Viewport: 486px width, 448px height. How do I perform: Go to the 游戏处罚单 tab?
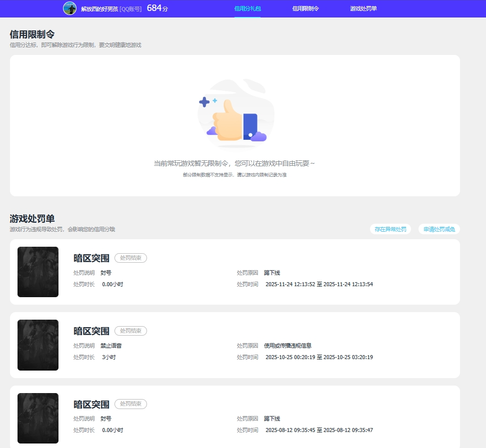363,8
